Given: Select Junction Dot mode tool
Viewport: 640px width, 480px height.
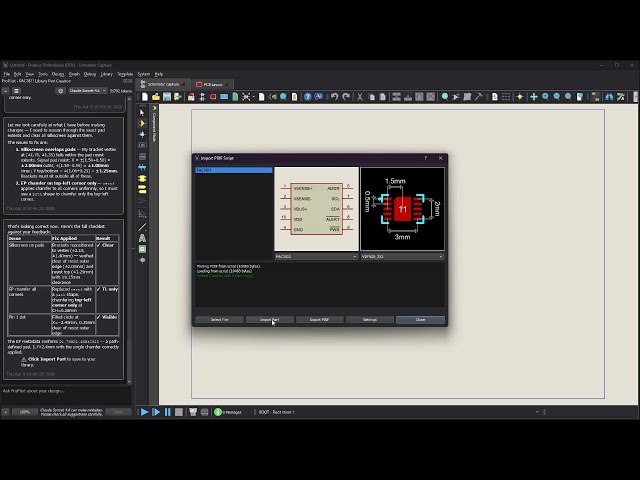Looking at the screenshot, I should 142,134.
